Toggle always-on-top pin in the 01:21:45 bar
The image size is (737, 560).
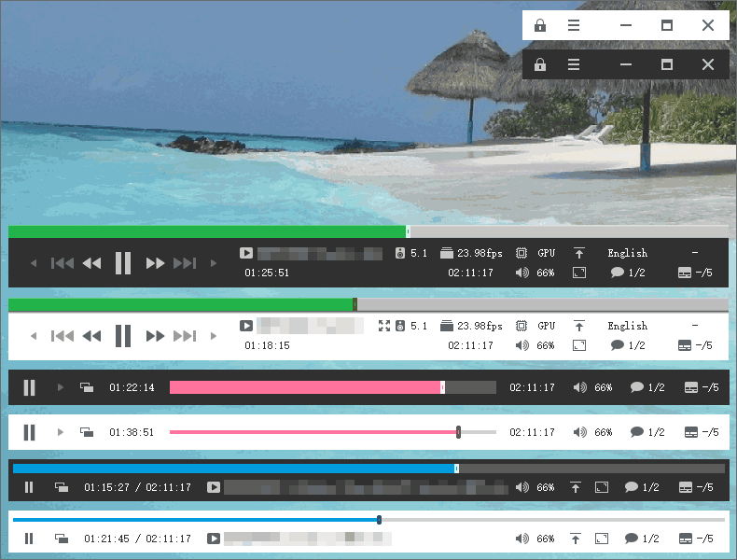pos(576,539)
